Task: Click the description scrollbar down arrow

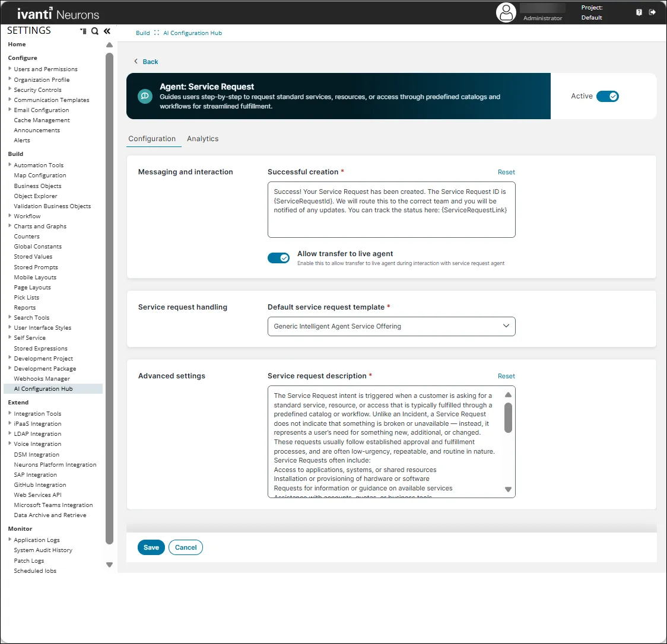Action: point(508,490)
